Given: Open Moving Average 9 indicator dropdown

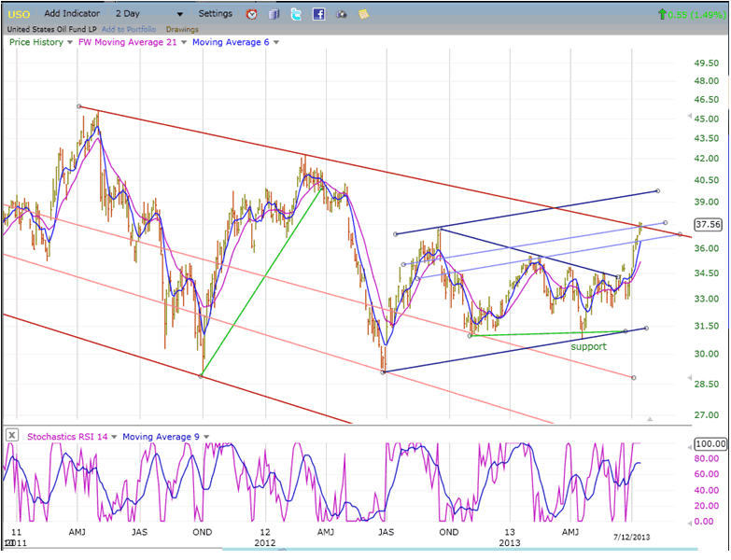Looking at the screenshot, I should click(205, 436).
